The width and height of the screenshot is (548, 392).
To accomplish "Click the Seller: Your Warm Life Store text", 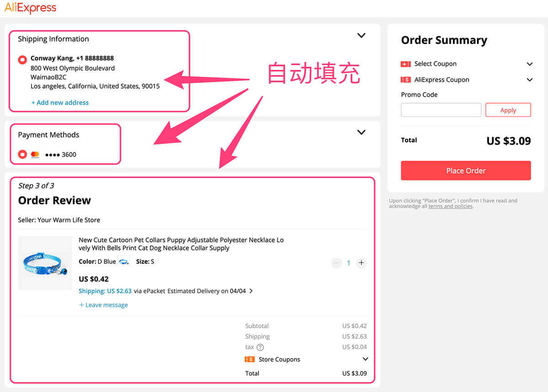I will coord(59,220).
